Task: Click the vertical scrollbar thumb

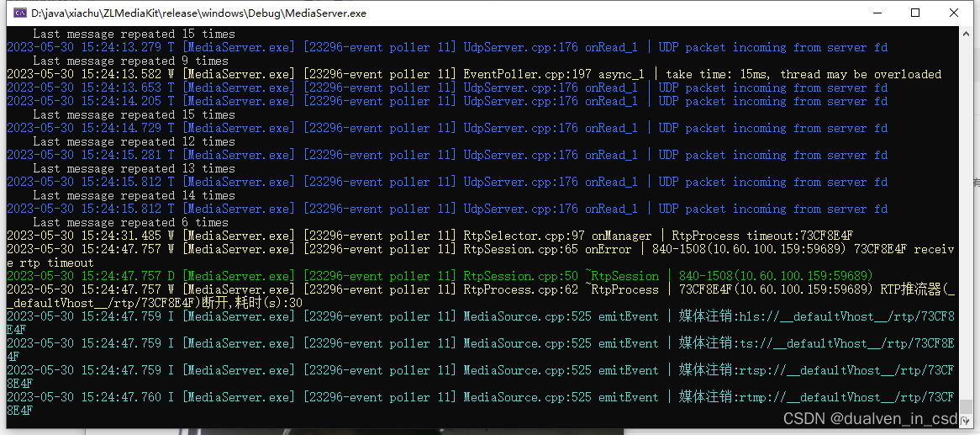Action: pyautogui.click(x=966, y=408)
